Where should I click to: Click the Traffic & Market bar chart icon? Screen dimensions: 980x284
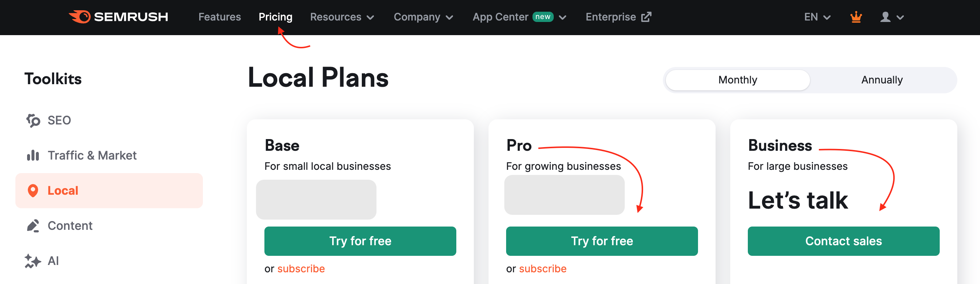33,155
